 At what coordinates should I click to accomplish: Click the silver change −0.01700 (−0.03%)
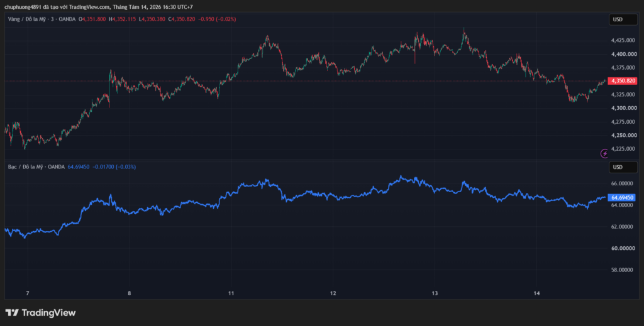[x=114, y=167]
